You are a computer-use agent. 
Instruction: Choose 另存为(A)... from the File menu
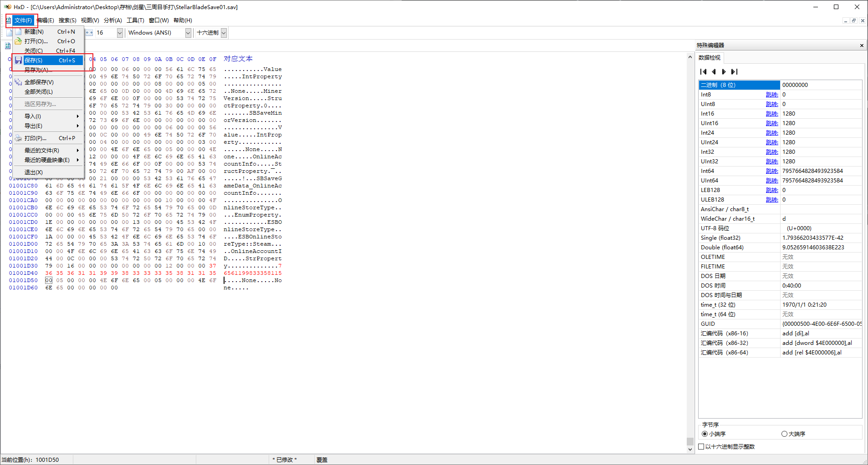(39, 70)
